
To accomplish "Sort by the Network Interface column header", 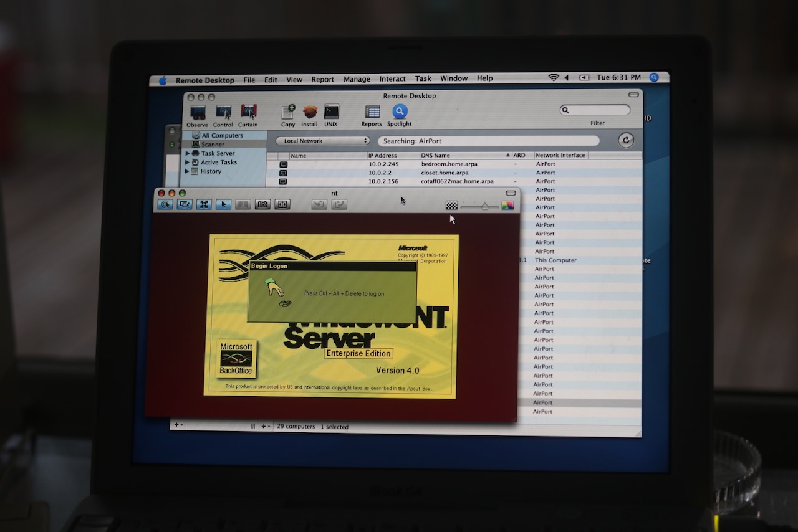I will coord(561,156).
